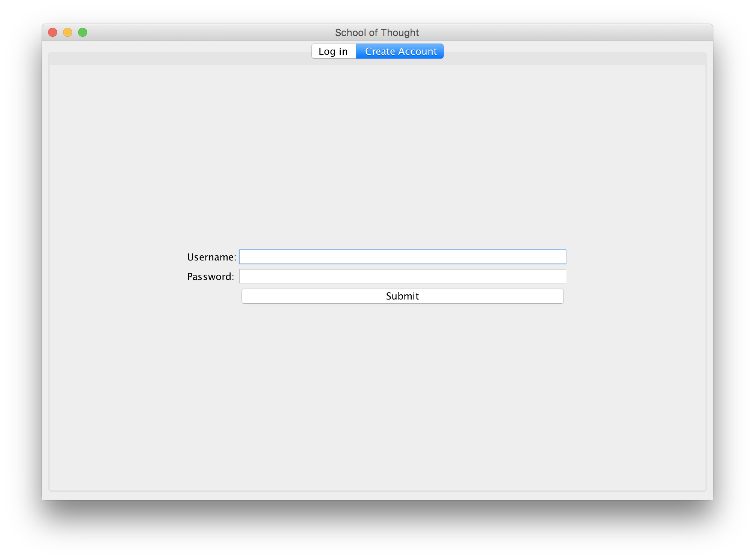This screenshot has width=755, height=560.
Task: Select the Create Account tab
Action: coord(400,51)
